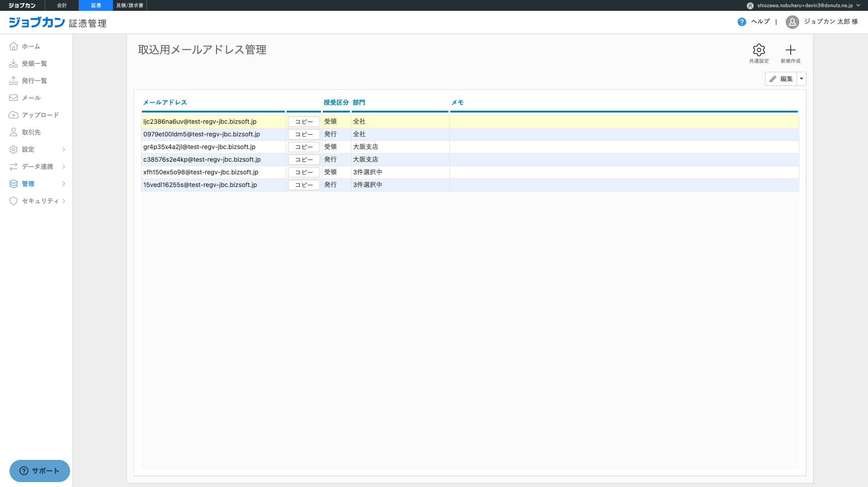
Task: Click the 編集 button
Action: pyautogui.click(x=781, y=79)
